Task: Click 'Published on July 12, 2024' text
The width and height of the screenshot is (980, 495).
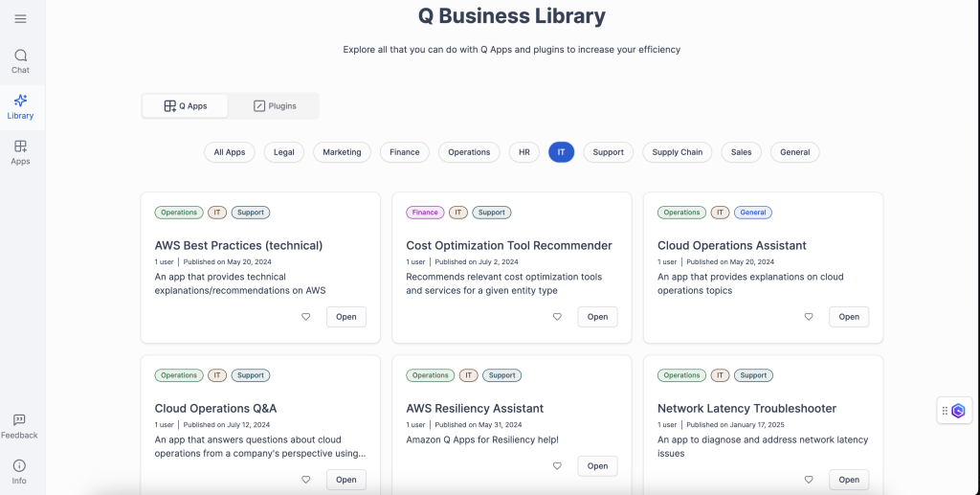Action: pos(227,425)
